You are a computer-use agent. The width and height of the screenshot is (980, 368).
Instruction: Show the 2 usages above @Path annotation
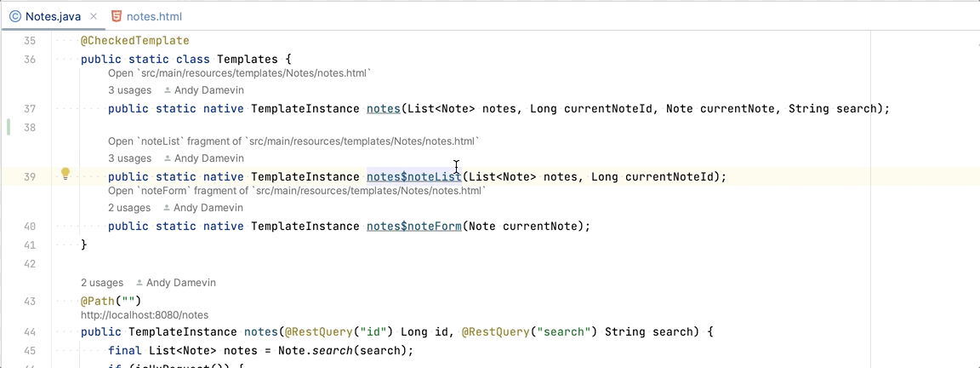pyautogui.click(x=102, y=283)
